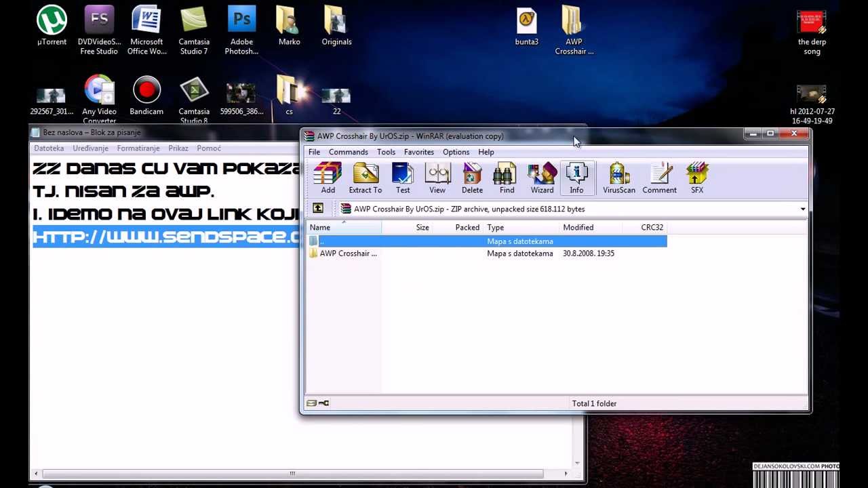Open the Favorites menu in WinRAR

point(418,152)
